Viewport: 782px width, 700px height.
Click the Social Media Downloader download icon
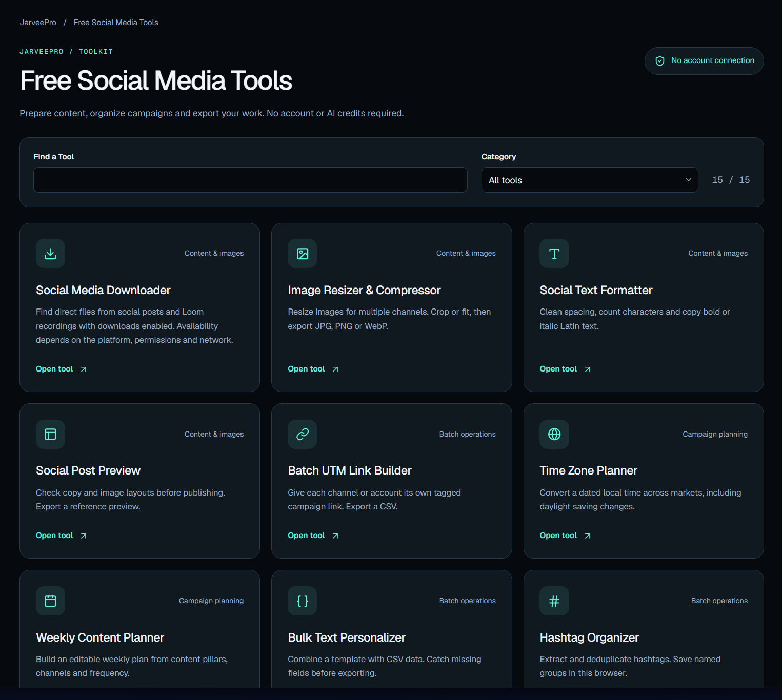coord(50,254)
